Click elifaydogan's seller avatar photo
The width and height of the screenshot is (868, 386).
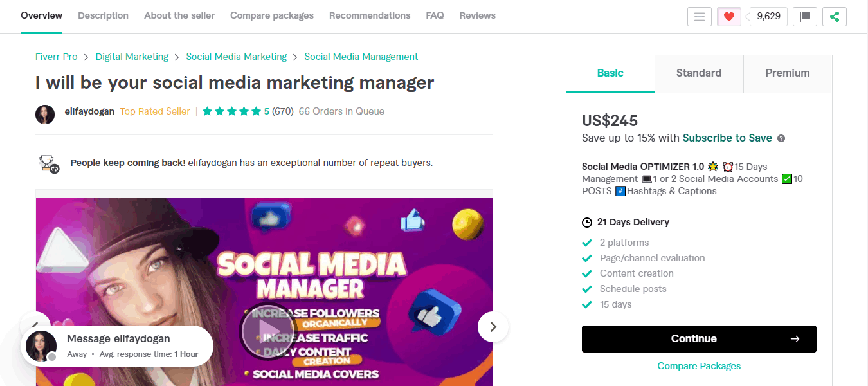(x=45, y=115)
